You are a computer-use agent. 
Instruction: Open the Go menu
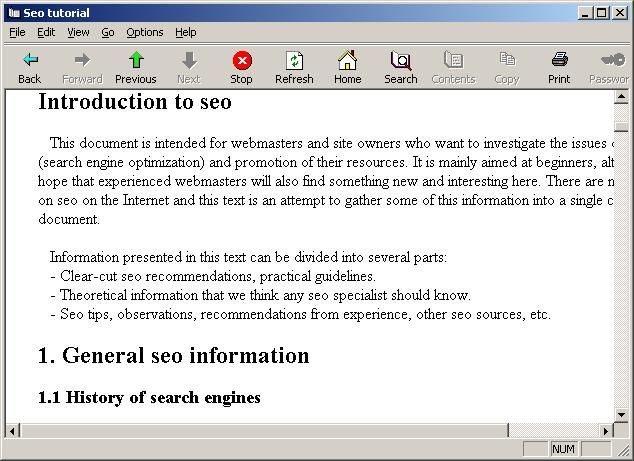pyautogui.click(x=107, y=32)
